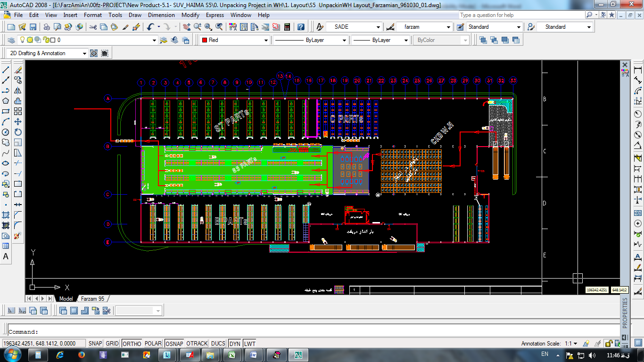Open the Red color control dropdown
This screenshot has width=644, height=362.
[x=266, y=41]
